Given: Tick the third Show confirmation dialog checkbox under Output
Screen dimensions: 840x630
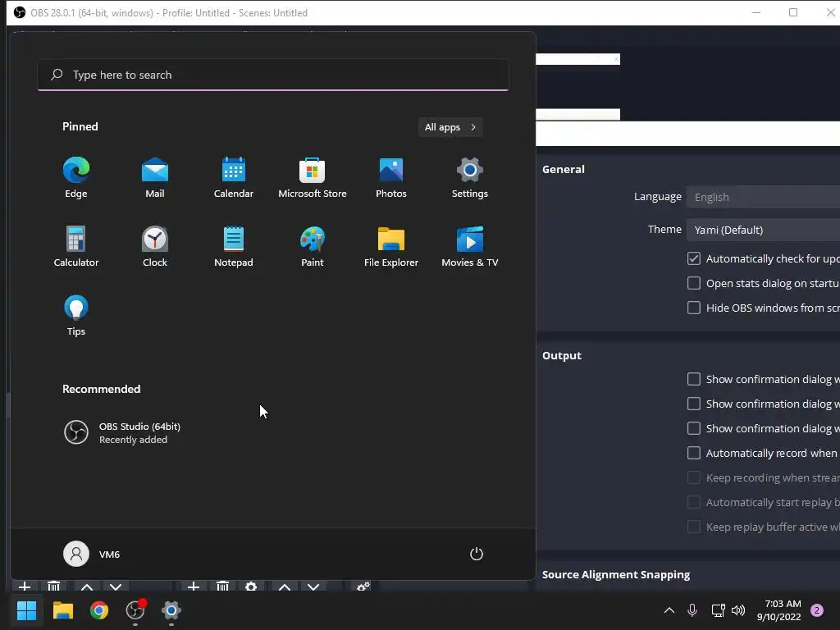Looking at the screenshot, I should (694, 428).
